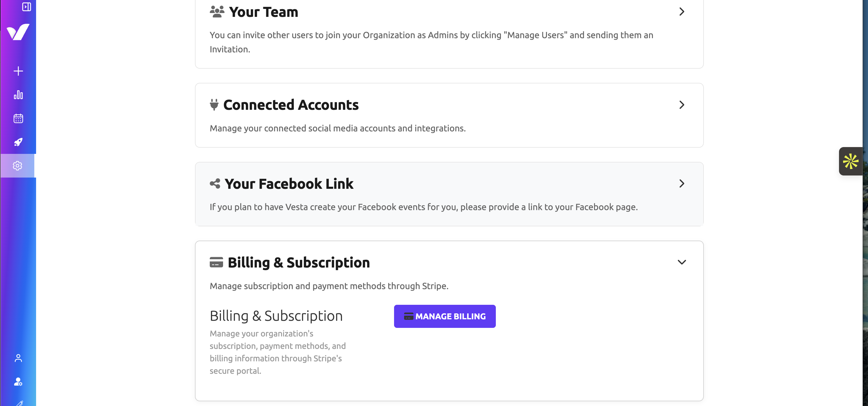Open the calendar icon in sidebar
This screenshot has height=406, width=868.
coord(18,119)
